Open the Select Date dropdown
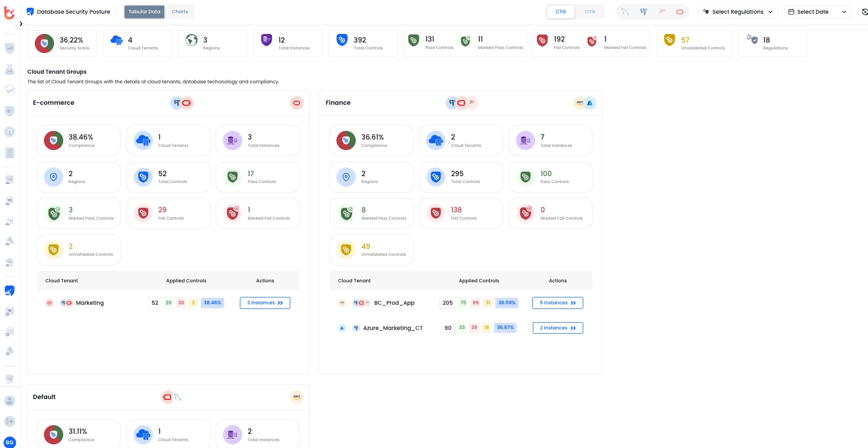Image resolution: width=868 pixels, height=448 pixels. 817,12
